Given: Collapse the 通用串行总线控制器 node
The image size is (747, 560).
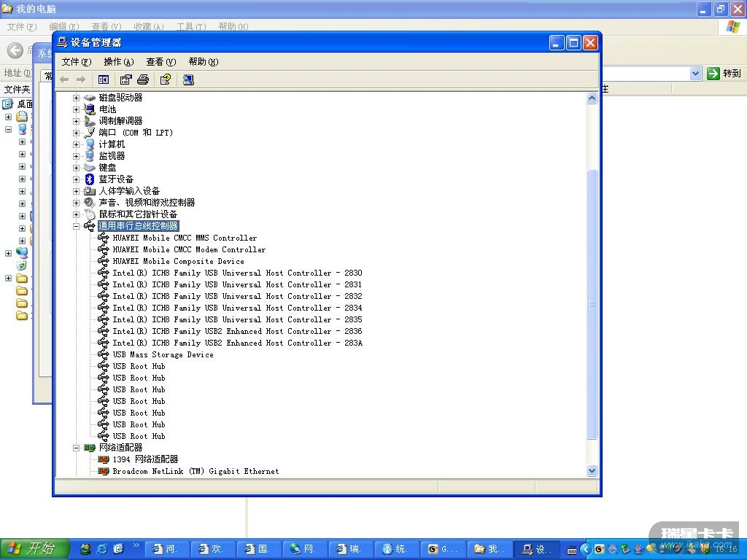Looking at the screenshot, I should pyautogui.click(x=76, y=226).
